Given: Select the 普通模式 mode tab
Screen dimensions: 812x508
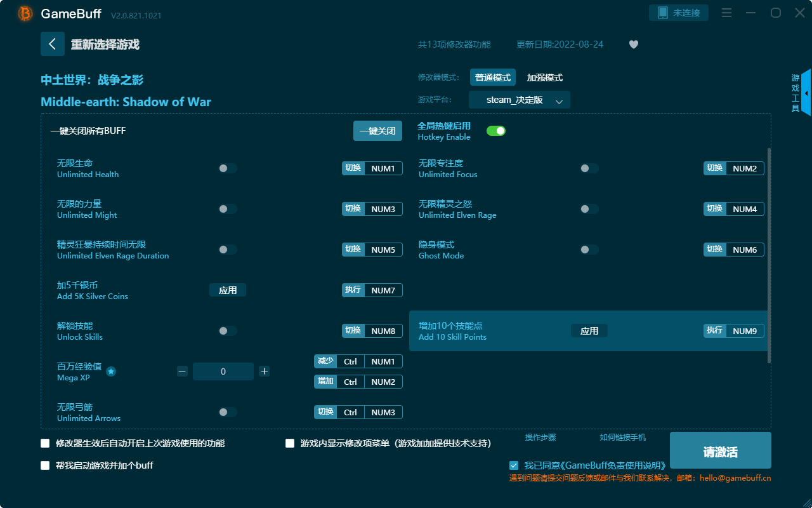Looking at the screenshot, I should click(x=493, y=77).
